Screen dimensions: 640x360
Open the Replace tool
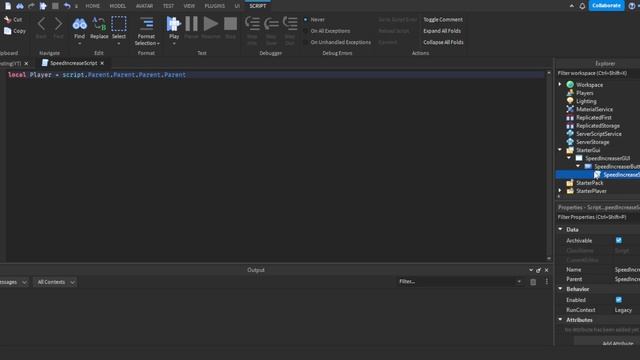pyautogui.click(x=99, y=27)
